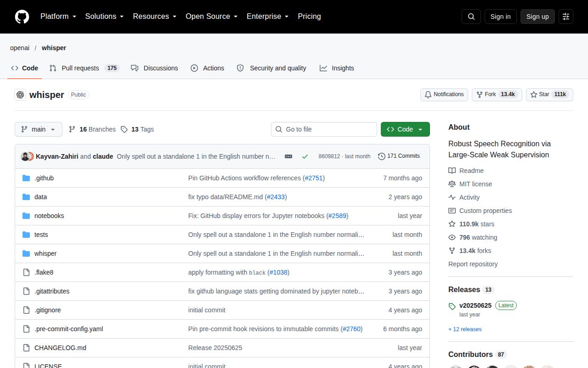Screen dimensions: 588x368
Task: Click the Report repository link
Action: [473, 264]
